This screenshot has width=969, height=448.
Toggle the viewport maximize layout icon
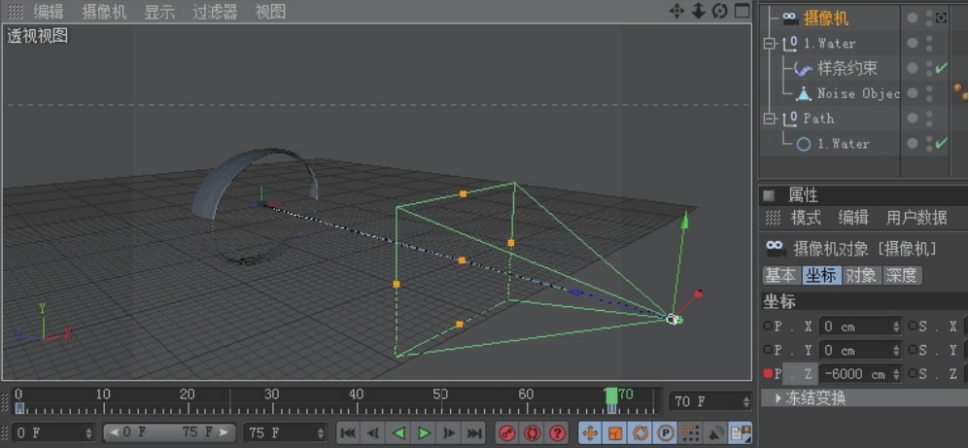click(x=742, y=11)
